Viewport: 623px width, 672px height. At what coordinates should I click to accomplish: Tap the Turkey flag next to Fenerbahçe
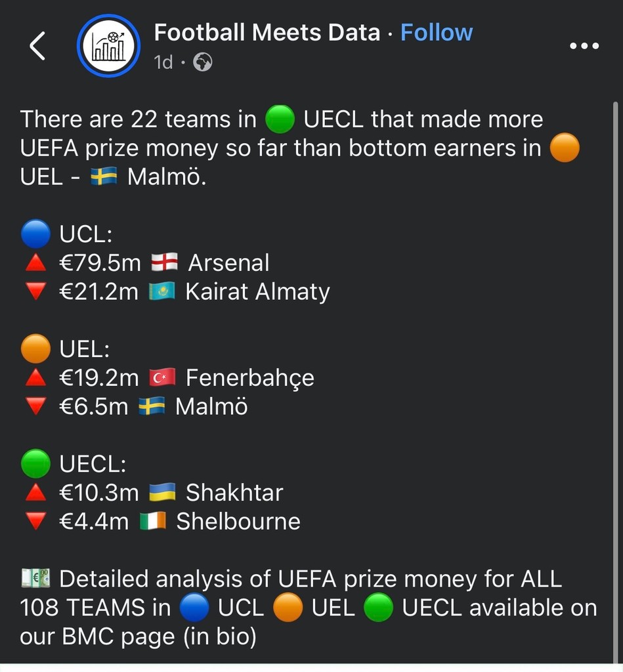(162, 378)
